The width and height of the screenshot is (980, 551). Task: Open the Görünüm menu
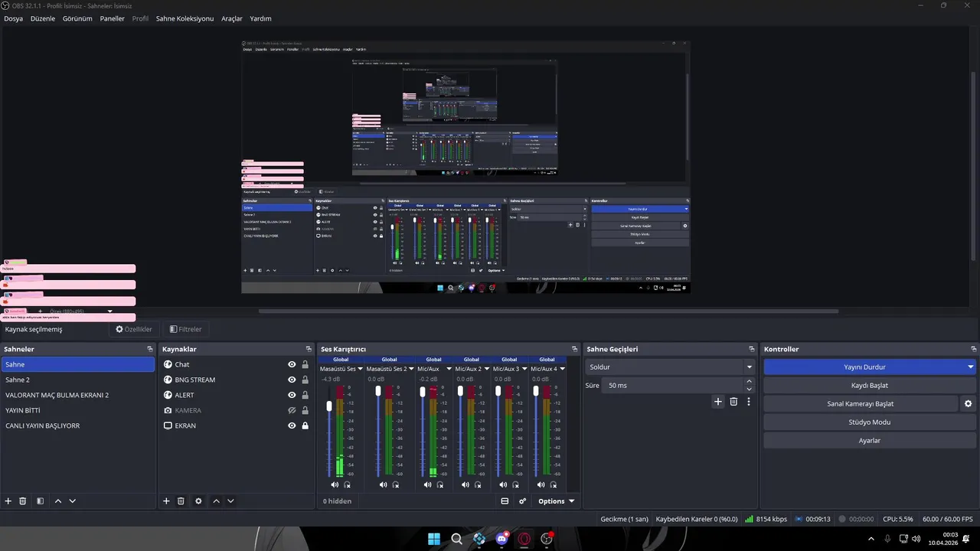tap(77, 18)
